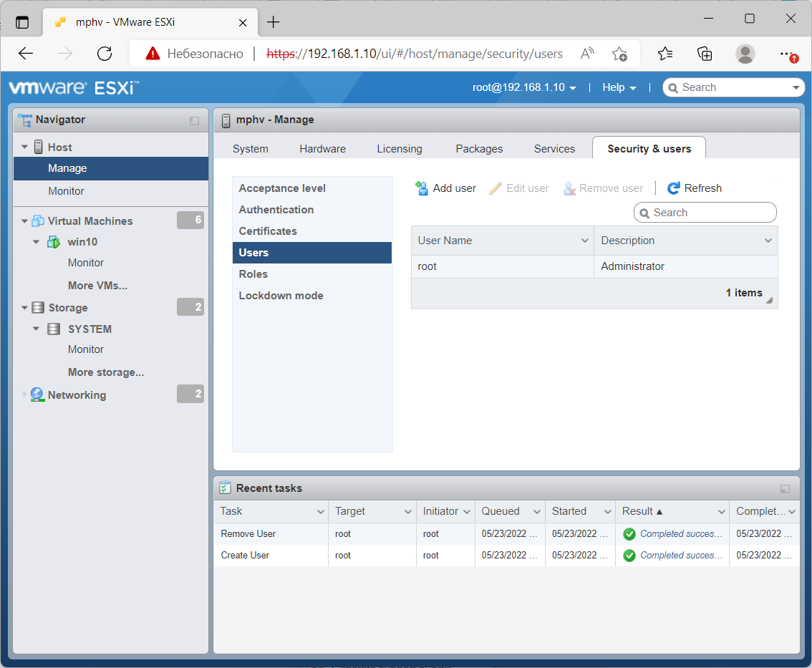Click the Host server icon

point(39,147)
